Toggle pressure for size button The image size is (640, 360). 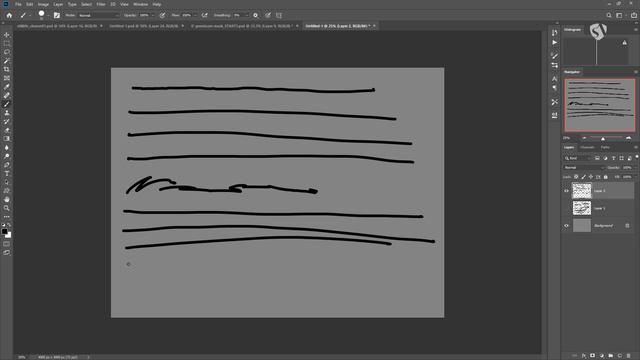click(x=268, y=15)
